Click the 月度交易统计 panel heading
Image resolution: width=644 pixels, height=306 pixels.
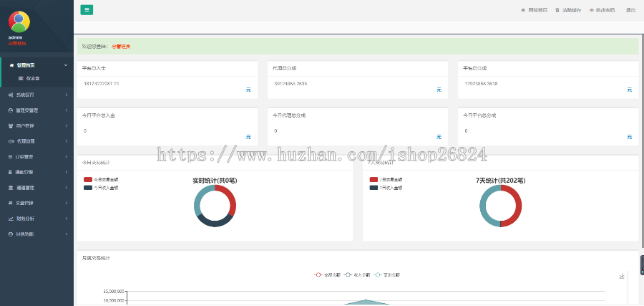click(96, 258)
